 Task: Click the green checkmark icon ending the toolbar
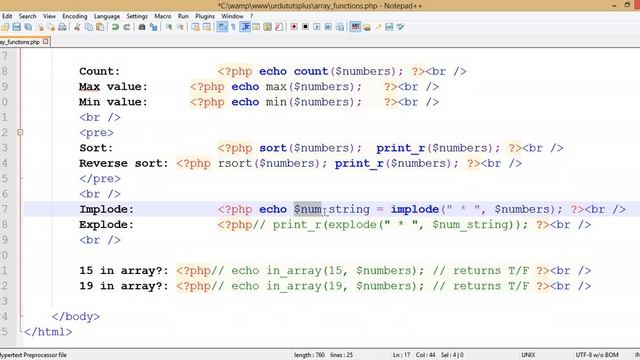(400, 27)
